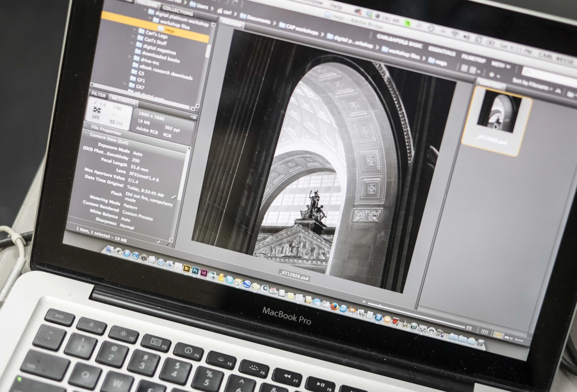Open Metadata panel options menu
Image resolution: width=577 pixels, height=392 pixels.
[x=193, y=117]
